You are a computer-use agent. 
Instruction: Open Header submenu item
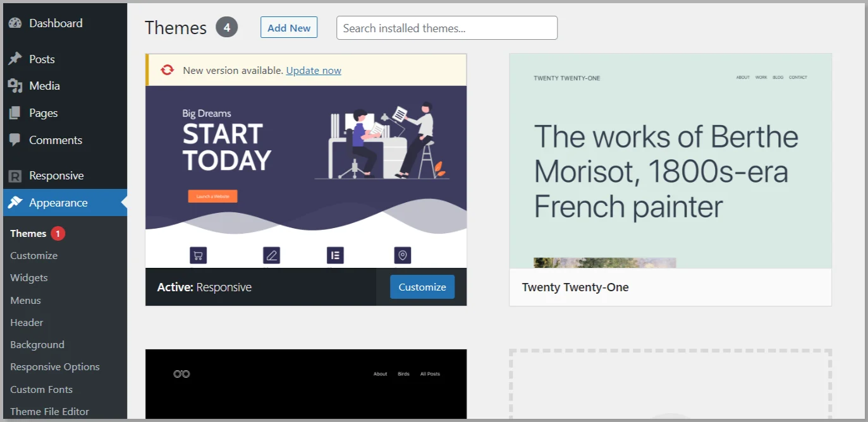click(x=27, y=323)
